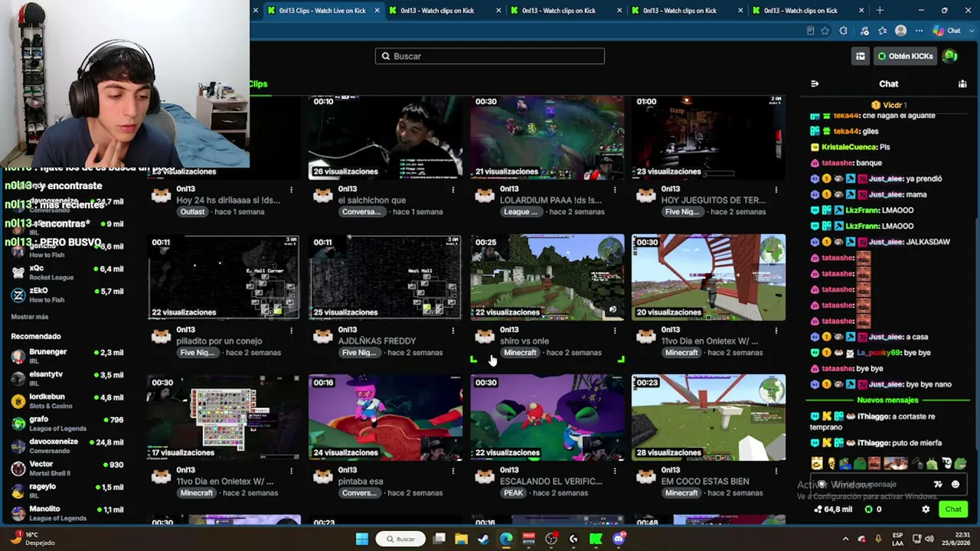Screen dimensions: 980x551
Task: Open Windows Start menu
Action: [x=362, y=539]
